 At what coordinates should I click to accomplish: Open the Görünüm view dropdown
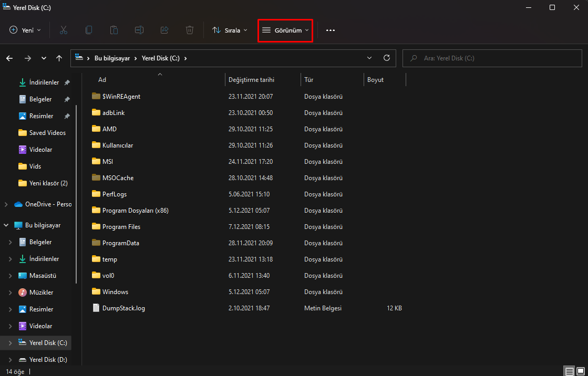(x=285, y=30)
